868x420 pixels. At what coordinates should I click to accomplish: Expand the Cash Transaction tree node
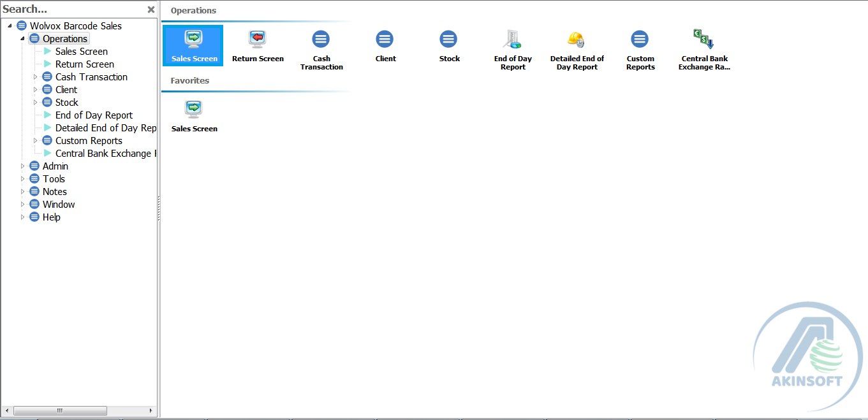pos(36,77)
